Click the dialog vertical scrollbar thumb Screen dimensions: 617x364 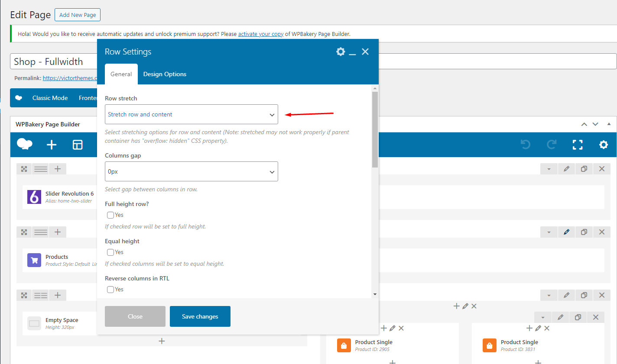375,129
